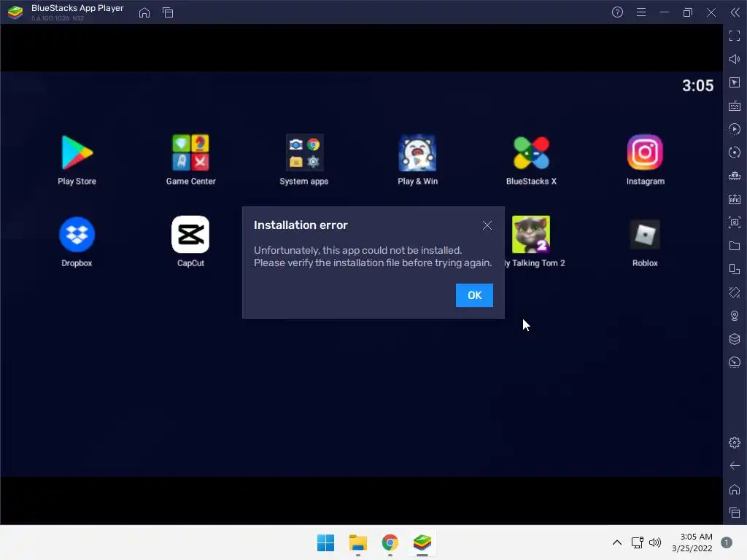Image resolution: width=747 pixels, height=560 pixels.
Task: Go to BlueStacks home in title bar
Action: [x=144, y=12]
